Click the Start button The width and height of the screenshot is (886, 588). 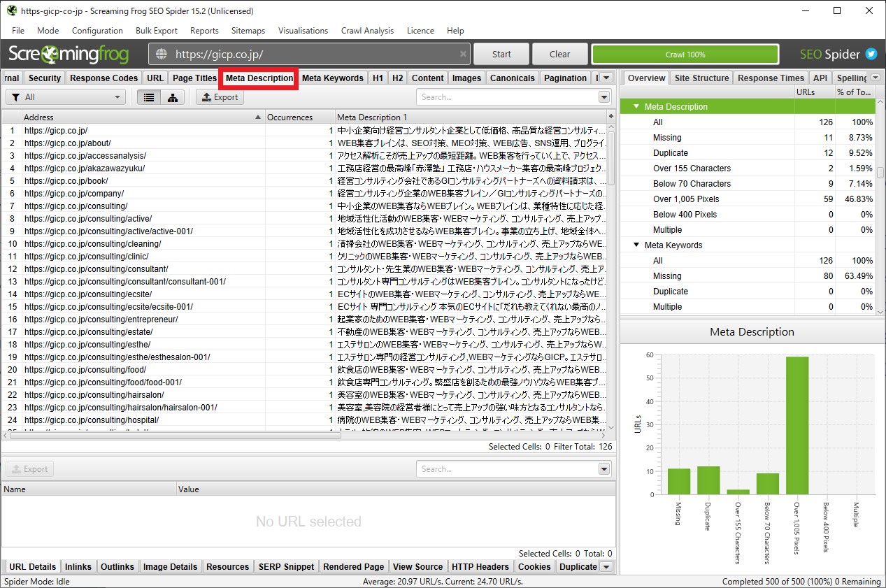(x=501, y=54)
